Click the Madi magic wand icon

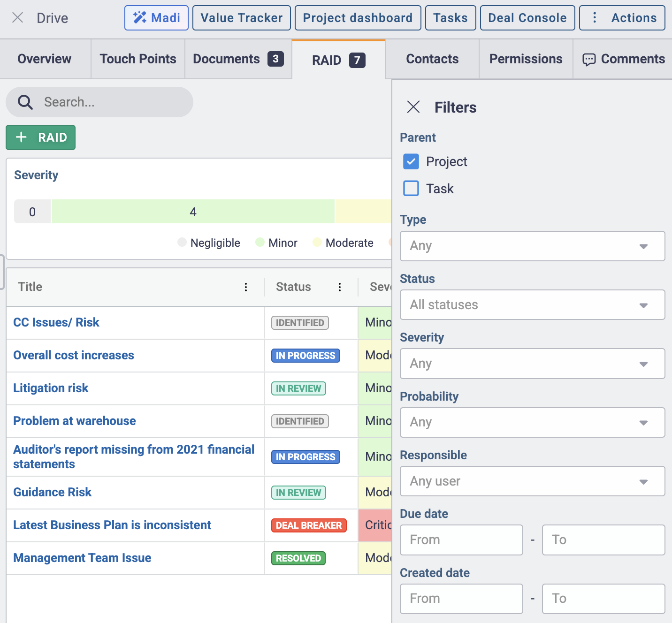[x=139, y=18]
